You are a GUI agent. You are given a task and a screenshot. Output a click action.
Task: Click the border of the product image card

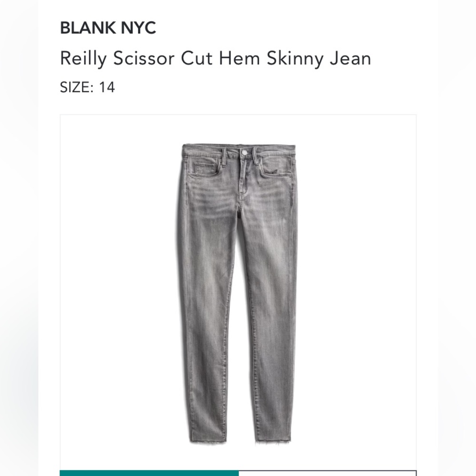(x=60, y=286)
